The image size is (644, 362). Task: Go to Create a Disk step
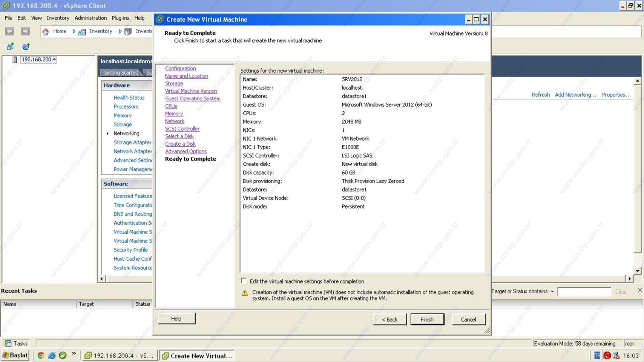pyautogui.click(x=180, y=144)
